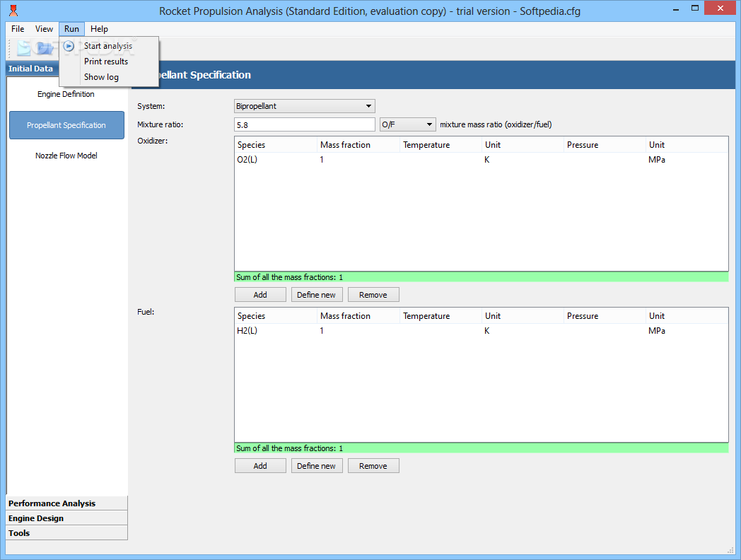741x560 pixels.
Task: Close the Run menu via its title
Action: 72,29
